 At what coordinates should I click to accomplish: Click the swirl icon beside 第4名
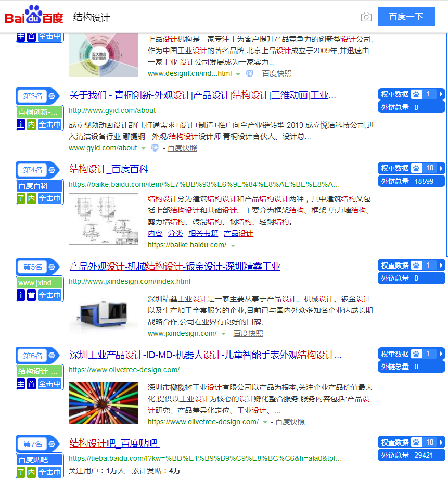(x=52, y=170)
